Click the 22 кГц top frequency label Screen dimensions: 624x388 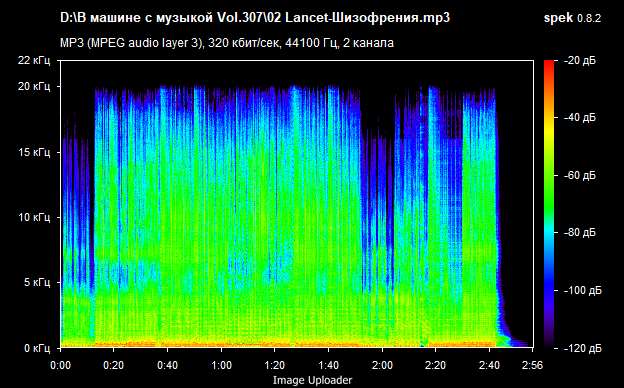[34, 60]
